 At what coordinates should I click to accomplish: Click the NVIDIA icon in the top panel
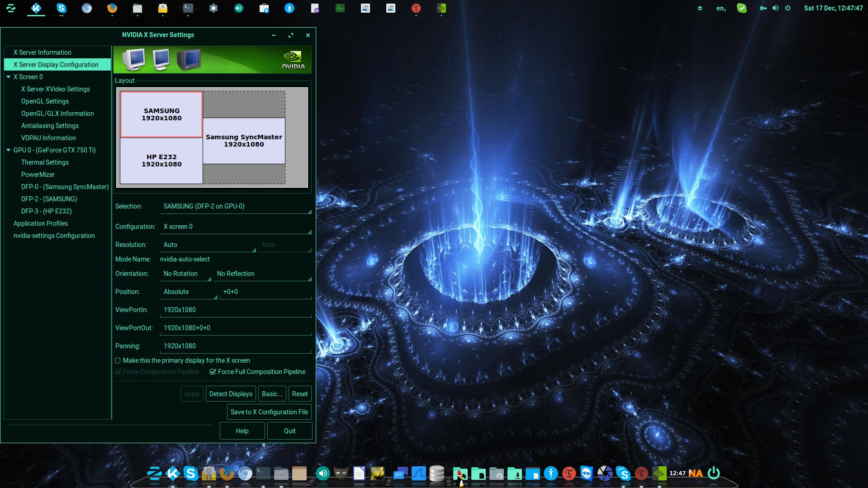(x=441, y=8)
